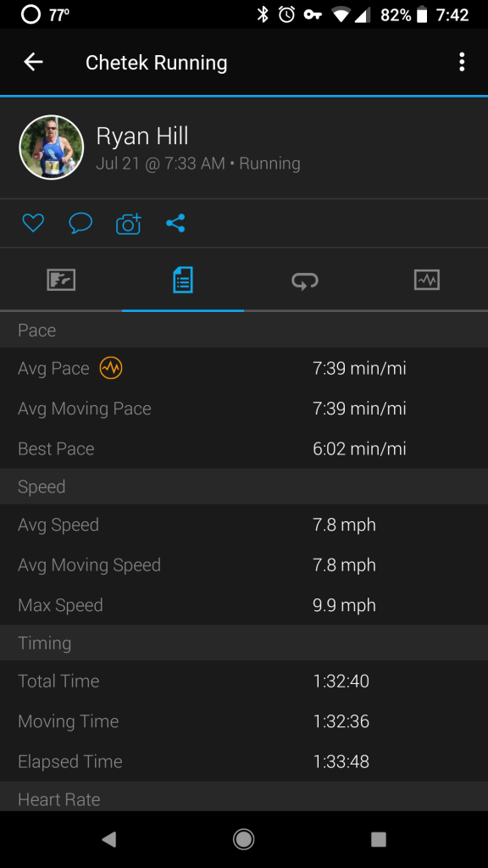Tap Android back navigation button
Image resolution: width=488 pixels, height=868 pixels.
[109, 839]
